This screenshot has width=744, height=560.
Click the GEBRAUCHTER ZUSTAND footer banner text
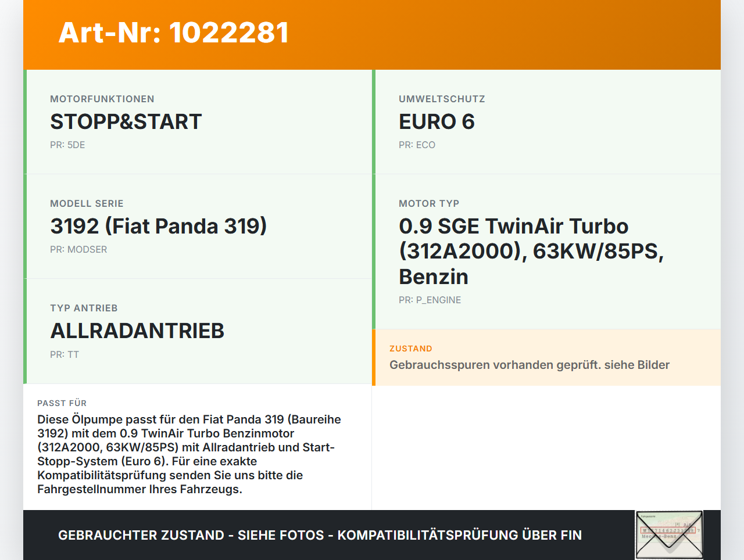(320, 535)
